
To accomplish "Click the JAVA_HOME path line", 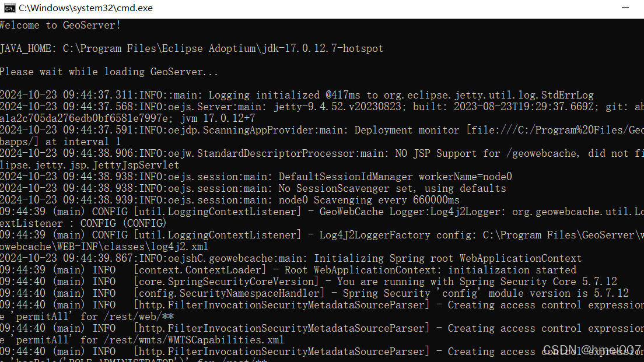I will coord(192,48).
